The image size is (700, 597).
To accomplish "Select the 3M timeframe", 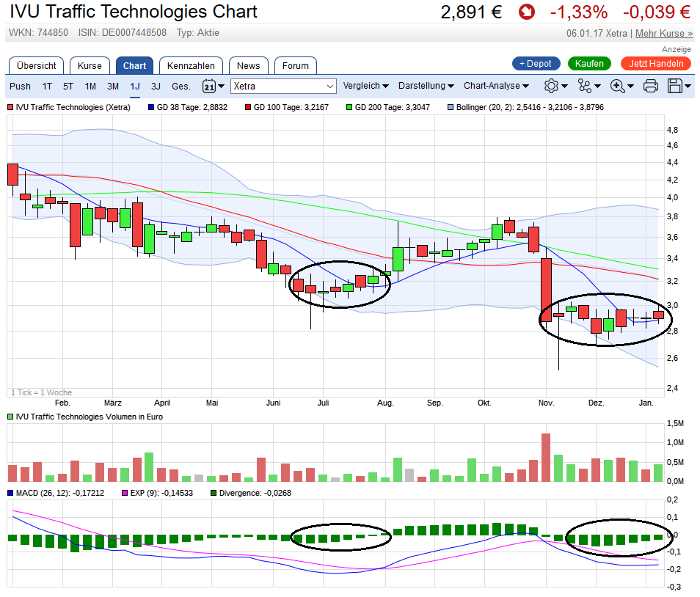I will point(113,86).
